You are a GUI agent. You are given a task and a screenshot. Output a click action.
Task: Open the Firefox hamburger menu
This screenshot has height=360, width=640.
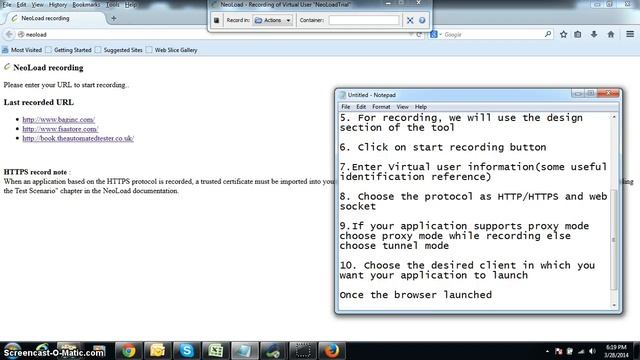(630, 34)
